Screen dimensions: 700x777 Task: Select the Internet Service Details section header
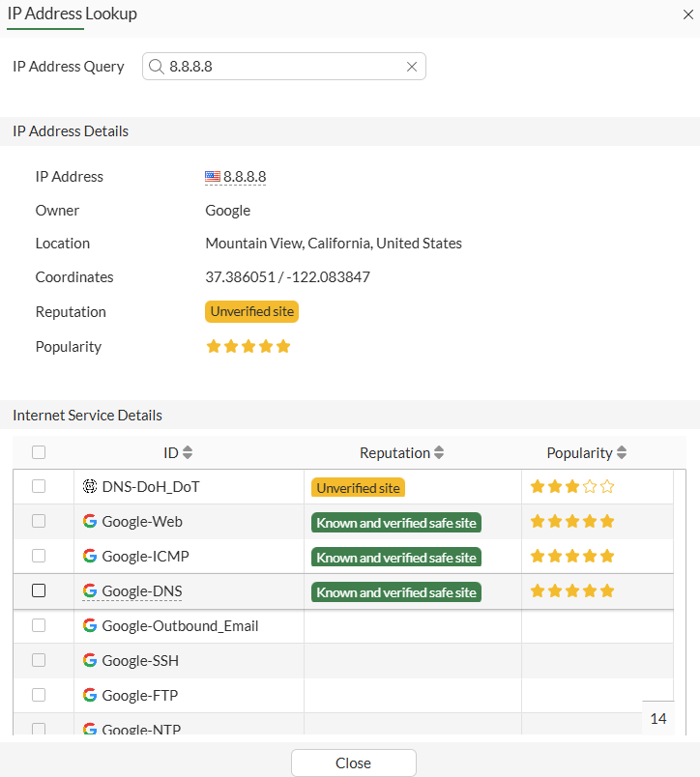(87, 415)
